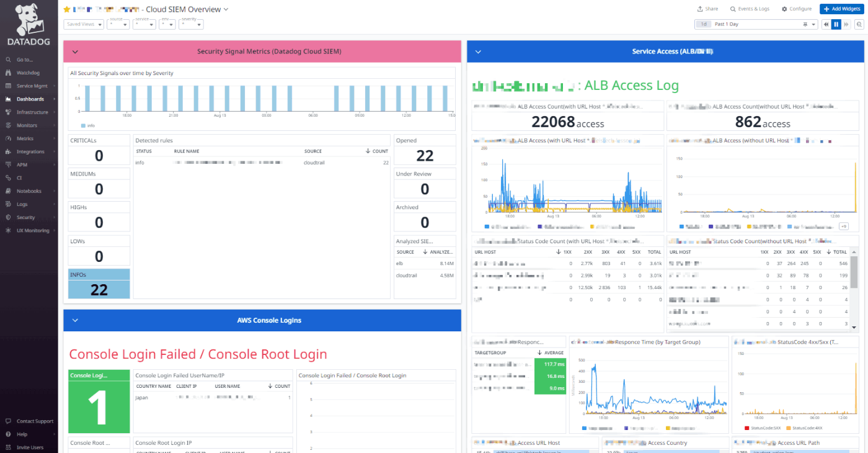
Task: Open the Go to... search item
Action: (25, 60)
